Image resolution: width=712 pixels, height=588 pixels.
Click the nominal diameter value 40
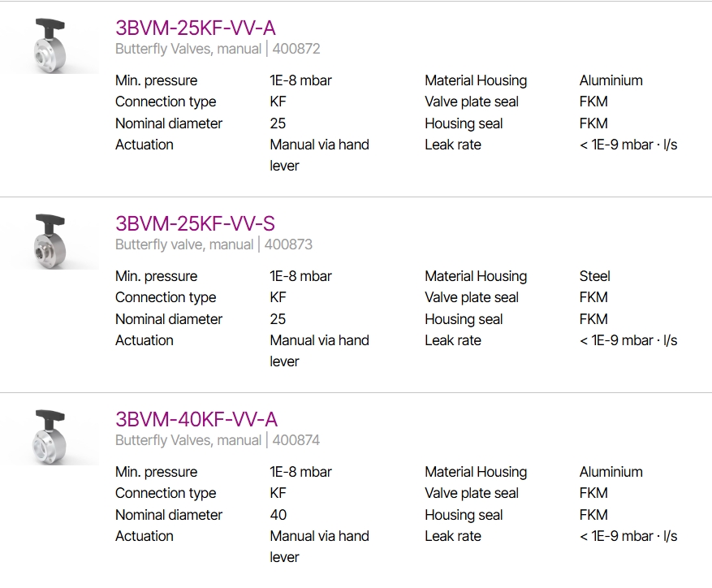pos(278,515)
